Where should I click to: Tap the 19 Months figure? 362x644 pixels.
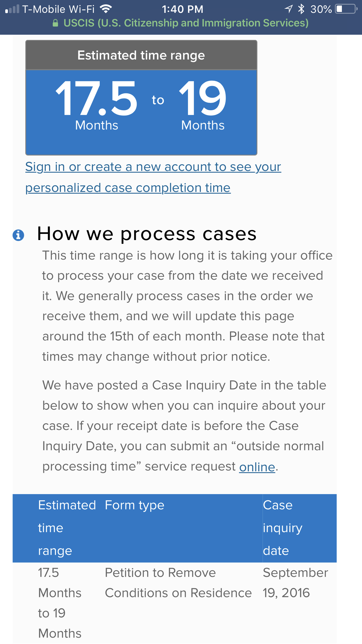click(203, 106)
